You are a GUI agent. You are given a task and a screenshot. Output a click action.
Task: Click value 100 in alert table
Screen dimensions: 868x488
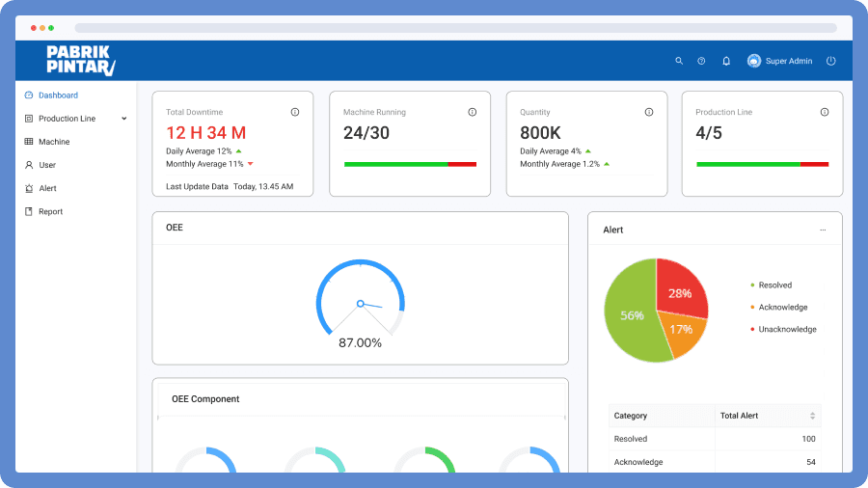(x=808, y=439)
